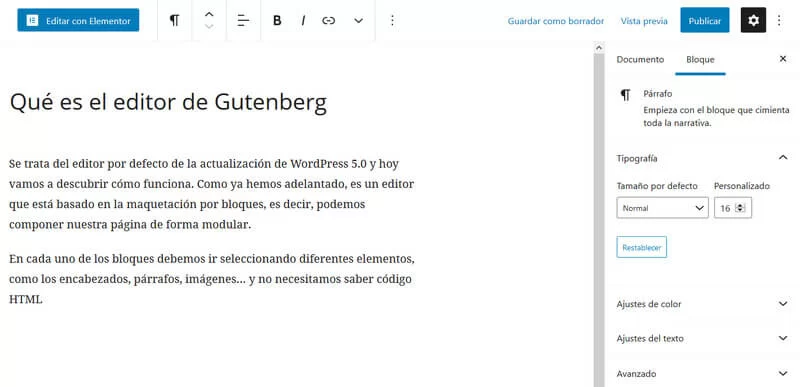This screenshot has height=387, width=800.
Task: Click the Restablecer button
Action: click(x=641, y=247)
